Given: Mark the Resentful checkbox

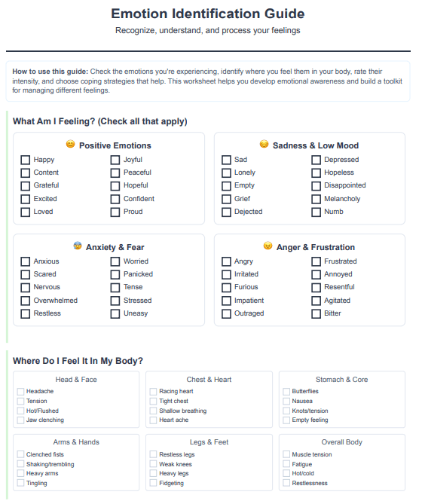Looking at the screenshot, I should (316, 287).
